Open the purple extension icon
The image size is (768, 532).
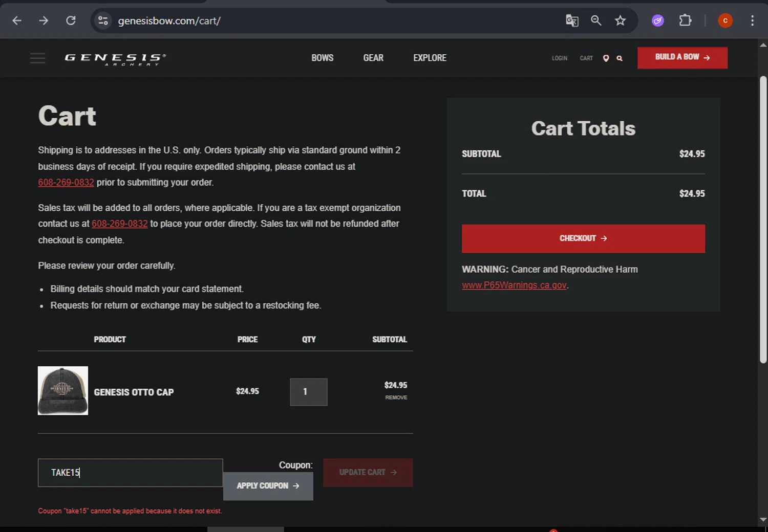pyautogui.click(x=658, y=20)
